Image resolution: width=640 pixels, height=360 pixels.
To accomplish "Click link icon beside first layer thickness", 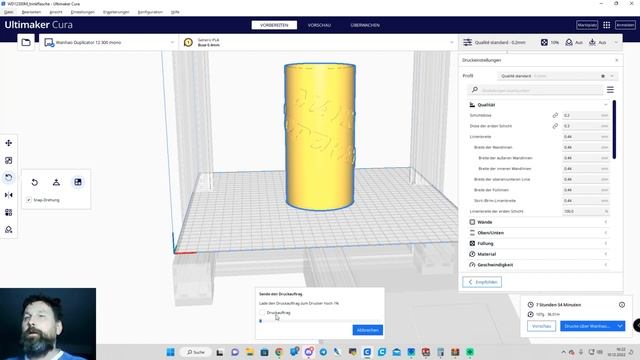I will [x=555, y=126].
